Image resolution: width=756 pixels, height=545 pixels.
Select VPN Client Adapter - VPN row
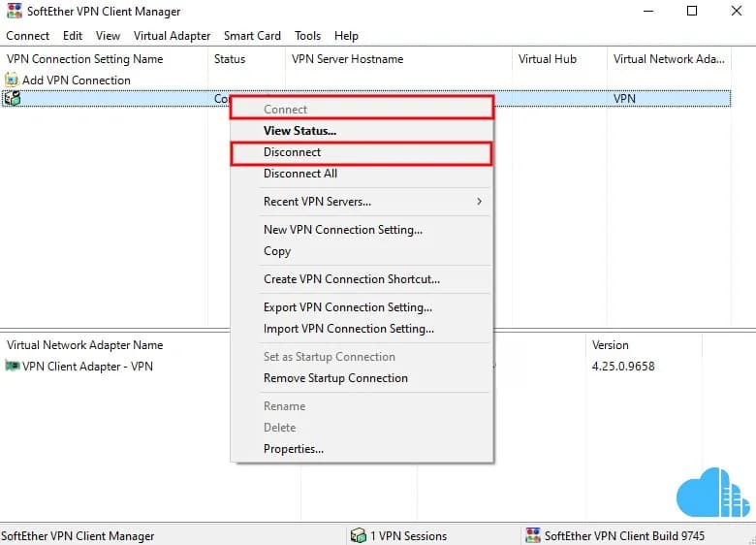click(87, 366)
